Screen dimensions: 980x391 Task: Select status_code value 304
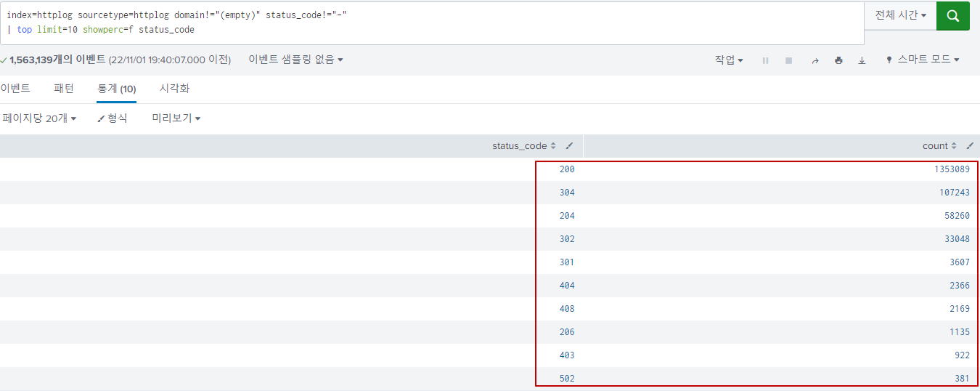(x=567, y=193)
